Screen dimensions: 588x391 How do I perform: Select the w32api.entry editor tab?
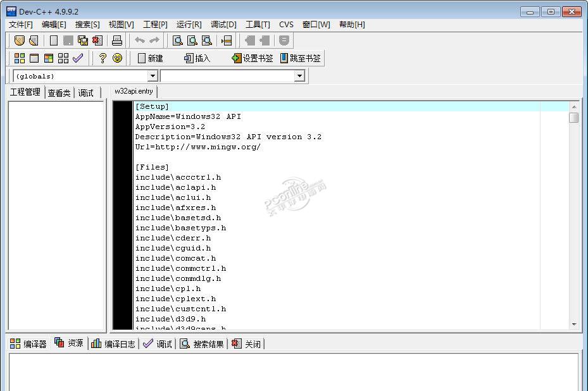[x=134, y=92]
